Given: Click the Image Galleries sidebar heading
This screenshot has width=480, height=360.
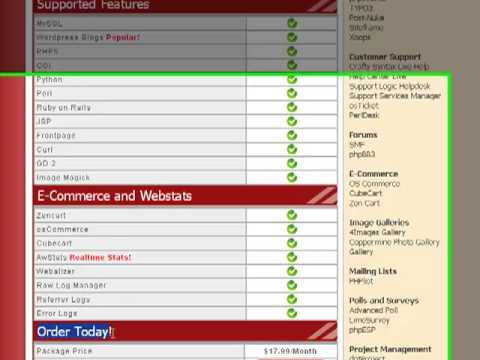Looking at the screenshot, I should pyautogui.click(x=379, y=223).
